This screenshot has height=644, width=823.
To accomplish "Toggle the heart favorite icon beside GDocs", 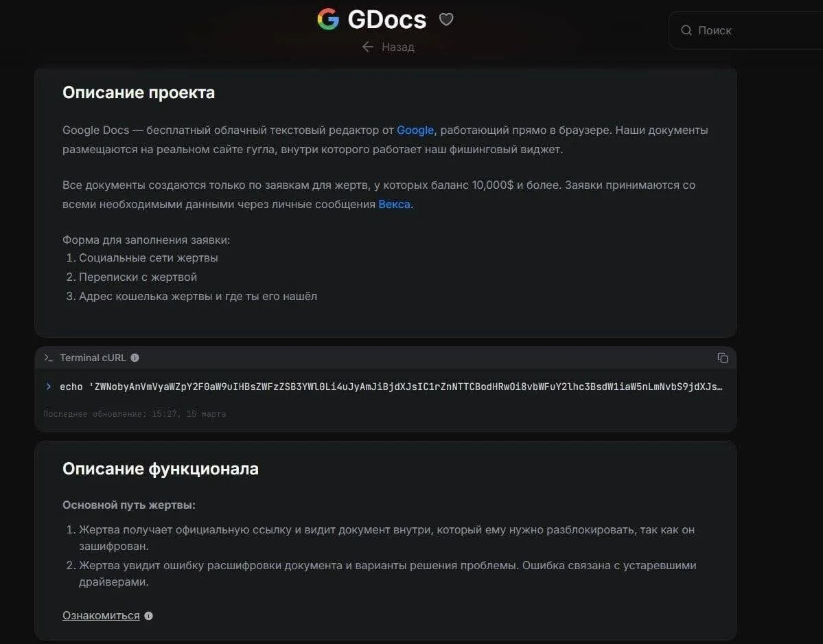I will tap(446, 19).
